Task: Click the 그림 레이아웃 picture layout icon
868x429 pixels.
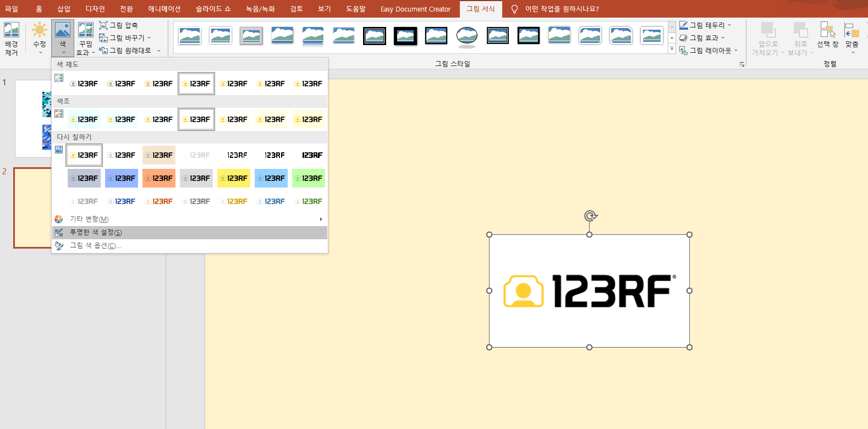Action: [684, 51]
